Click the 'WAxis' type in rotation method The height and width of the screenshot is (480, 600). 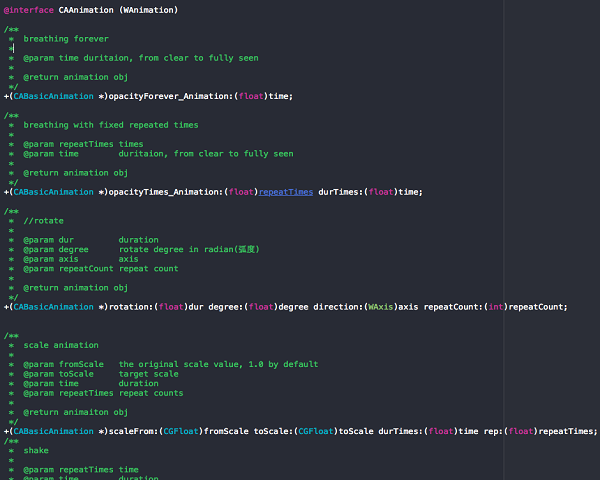[381, 307]
